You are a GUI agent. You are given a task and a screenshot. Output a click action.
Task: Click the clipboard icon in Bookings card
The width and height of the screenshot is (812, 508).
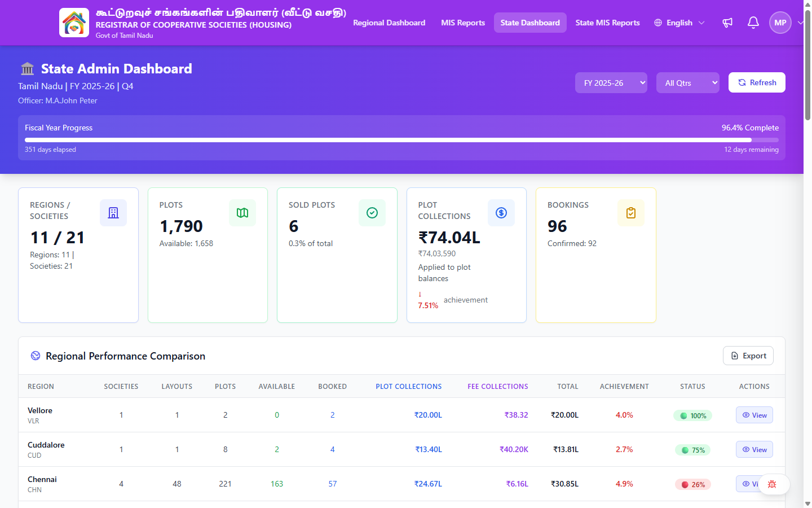(x=631, y=213)
